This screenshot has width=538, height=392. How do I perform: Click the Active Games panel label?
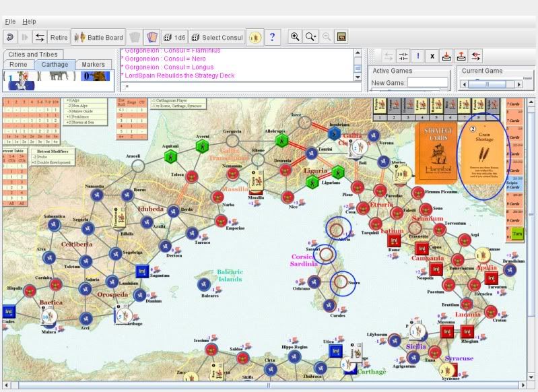tap(392, 71)
